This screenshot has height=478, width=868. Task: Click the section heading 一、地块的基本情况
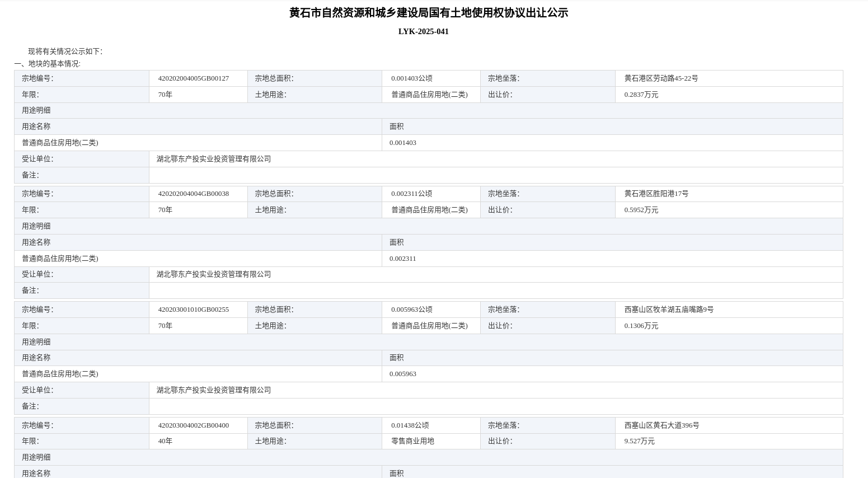pyautogui.click(x=48, y=64)
